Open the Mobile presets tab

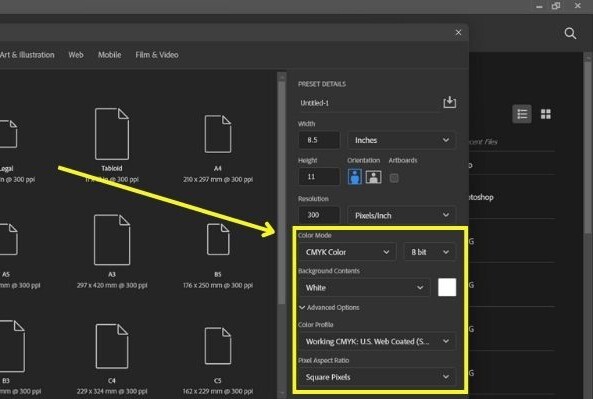pyautogui.click(x=110, y=55)
